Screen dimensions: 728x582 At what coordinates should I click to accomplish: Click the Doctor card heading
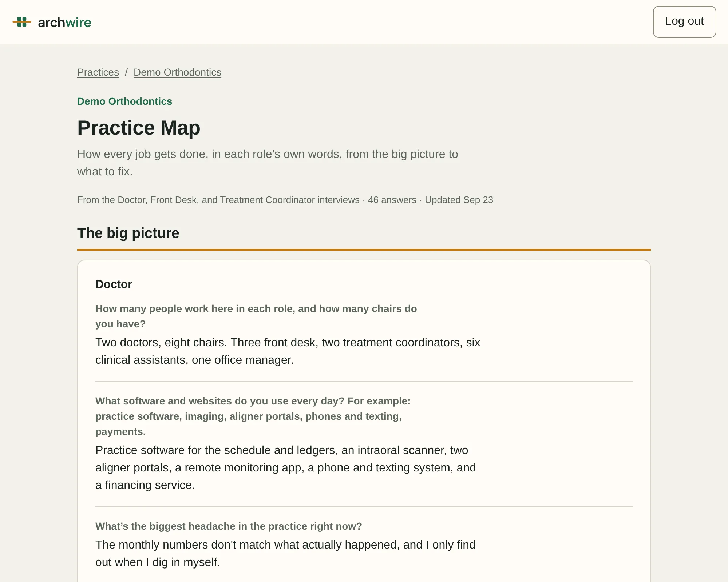click(x=114, y=284)
